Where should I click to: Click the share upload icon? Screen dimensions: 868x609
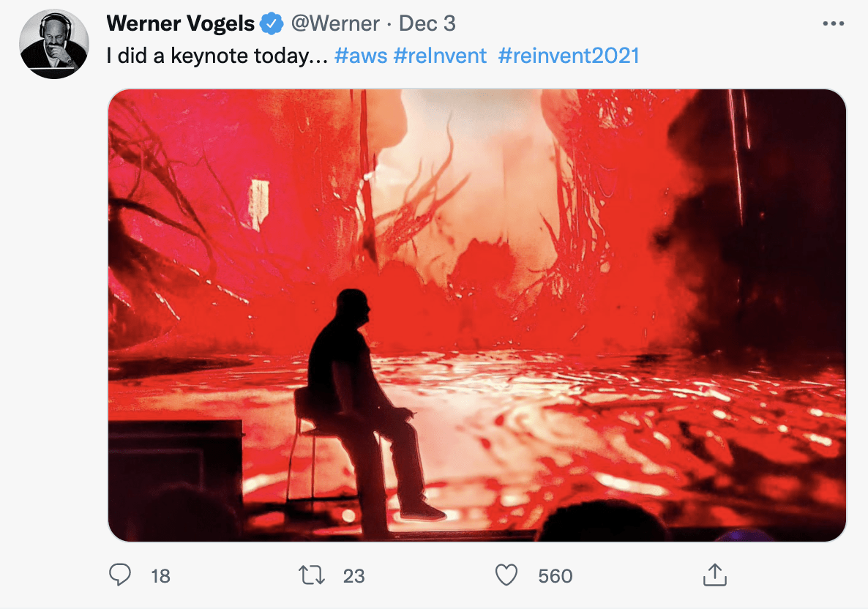(x=714, y=575)
